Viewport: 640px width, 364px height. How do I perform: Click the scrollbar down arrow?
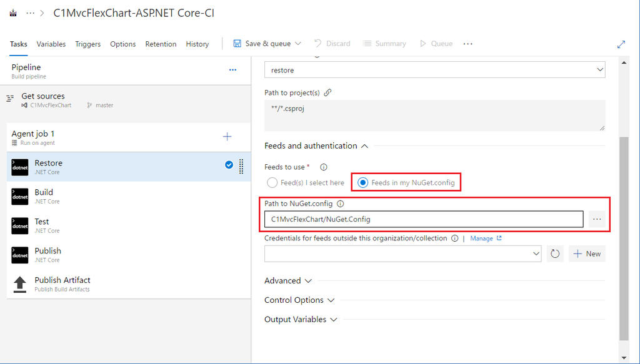[624, 357]
